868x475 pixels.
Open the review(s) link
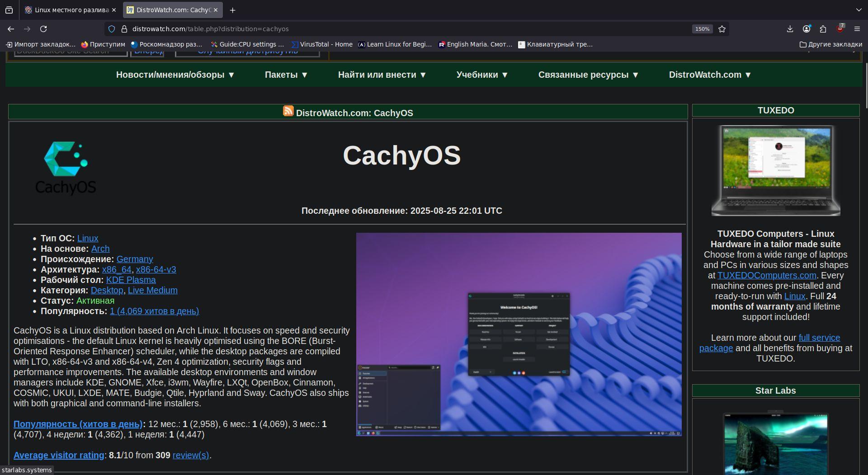click(191, 455)
